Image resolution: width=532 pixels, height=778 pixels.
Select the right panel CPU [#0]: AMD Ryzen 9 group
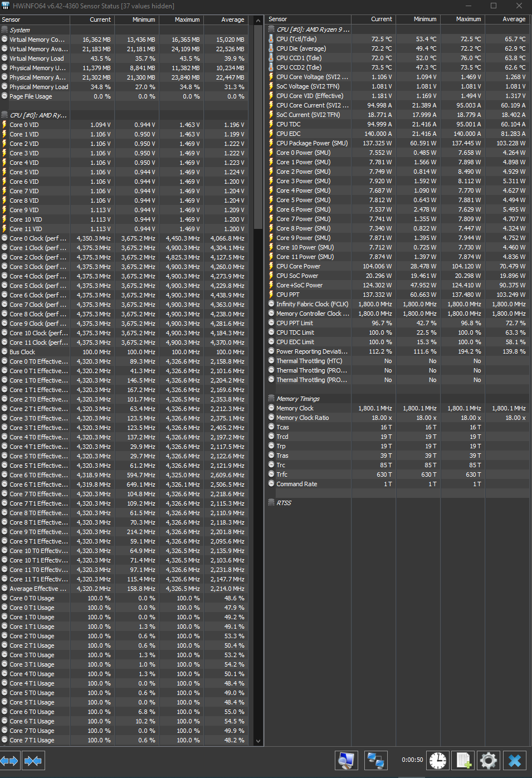[x=397, y=30]
